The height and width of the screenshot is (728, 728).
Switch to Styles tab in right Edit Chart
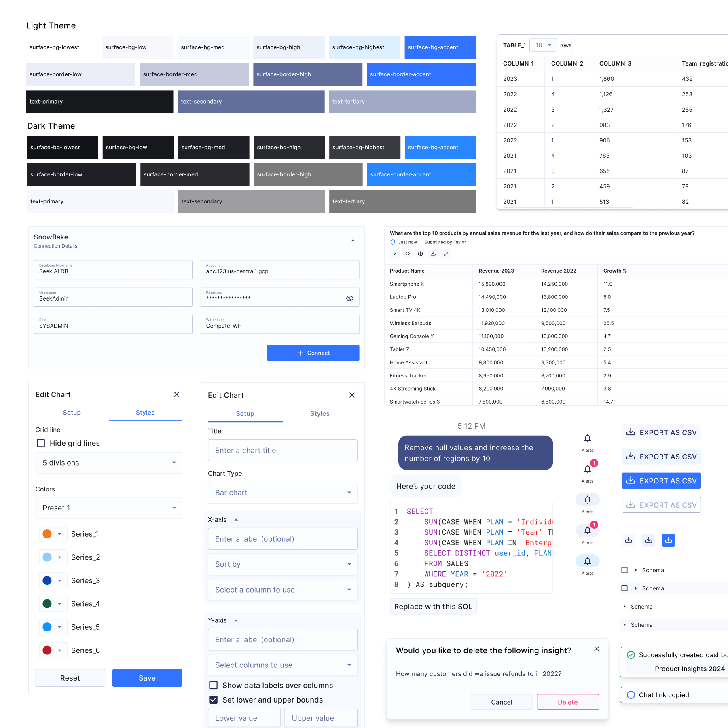coord(320,413)
